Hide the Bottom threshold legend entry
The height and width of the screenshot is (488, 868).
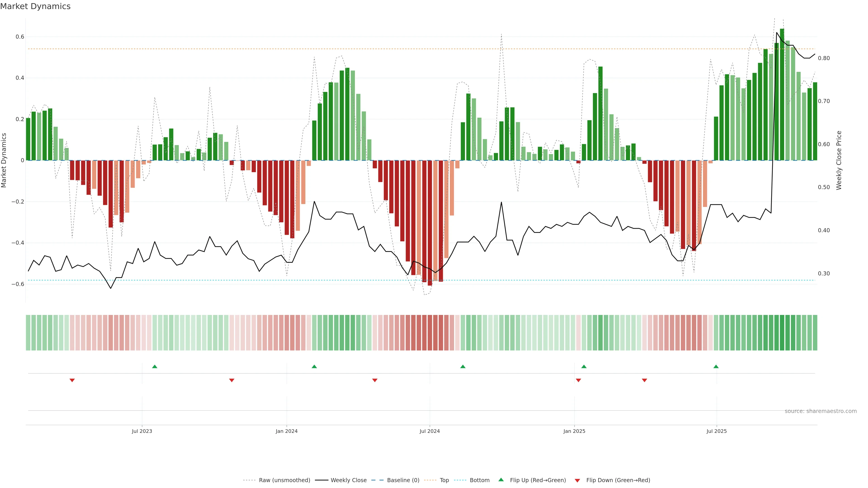pyautogui.click(x=479, y=480)
